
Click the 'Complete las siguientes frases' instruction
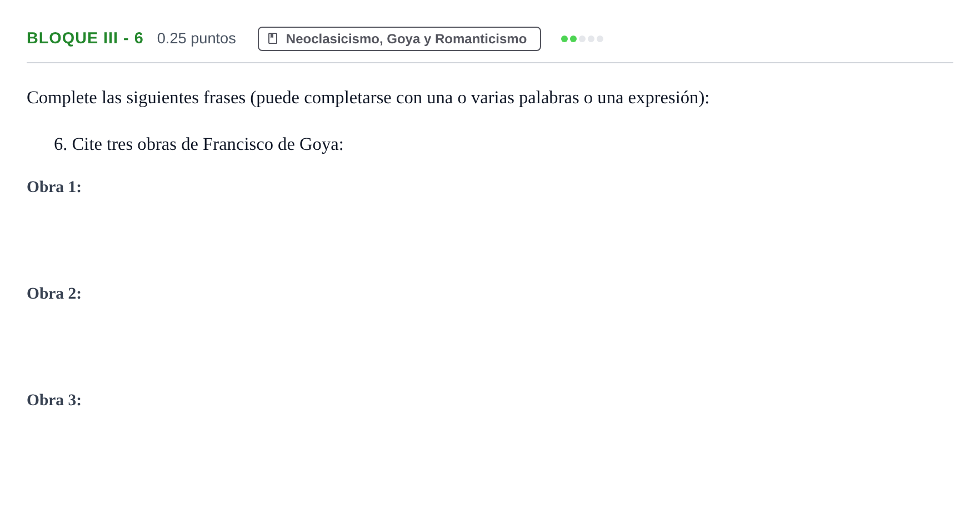click(368, 98)
